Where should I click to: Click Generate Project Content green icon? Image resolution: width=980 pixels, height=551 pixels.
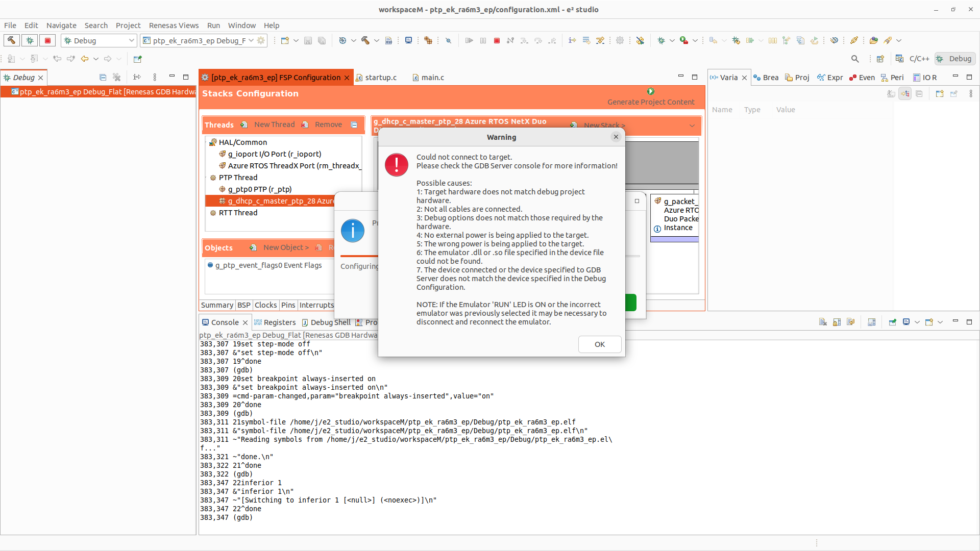(650, 91)
